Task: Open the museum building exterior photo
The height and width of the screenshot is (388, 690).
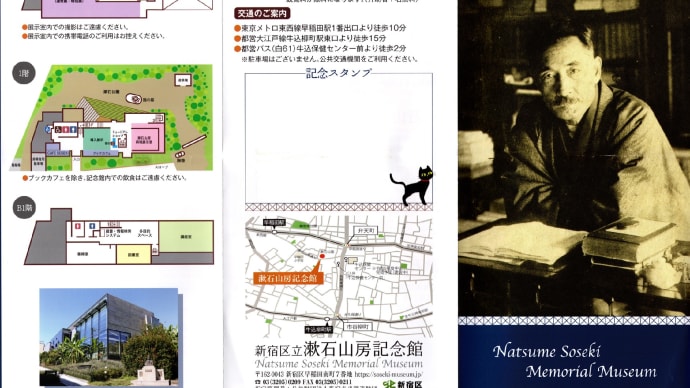Action: pyautogui.click(x=109, y=337)
